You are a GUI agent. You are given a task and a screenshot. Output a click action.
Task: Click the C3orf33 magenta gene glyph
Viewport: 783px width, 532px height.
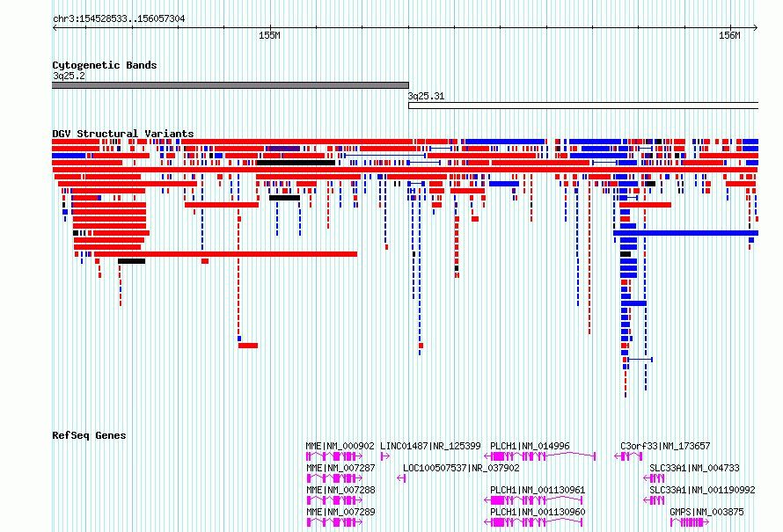(628, 456)
